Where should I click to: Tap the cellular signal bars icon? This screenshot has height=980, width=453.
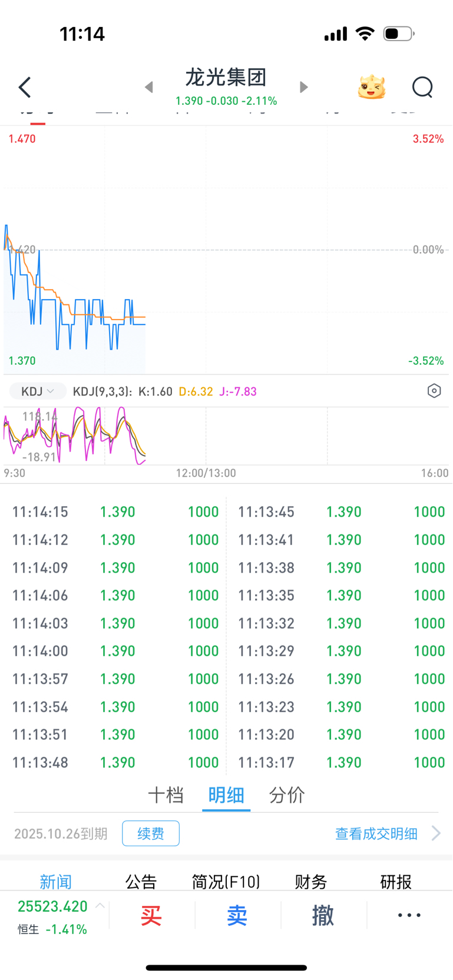pos(336,34)
